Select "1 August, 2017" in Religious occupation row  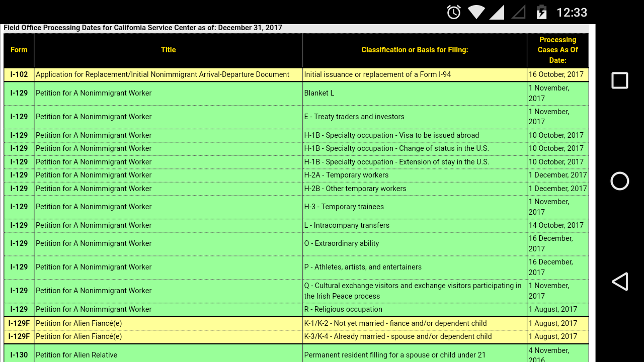coord(557,309)
